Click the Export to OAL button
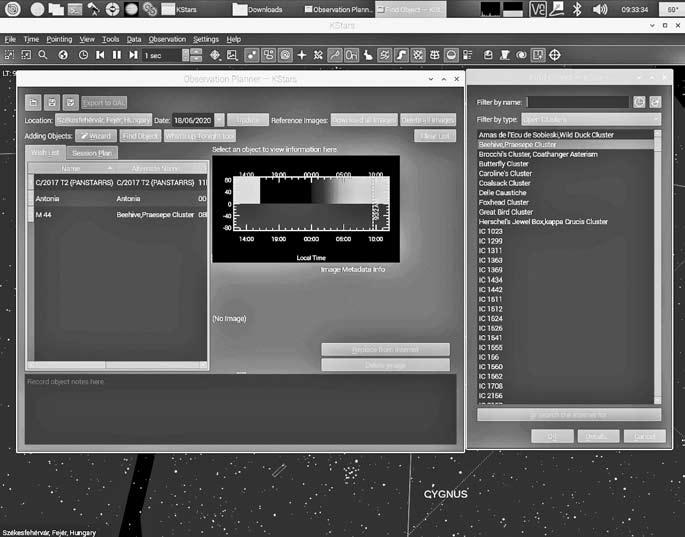685x537 pixels. pyautogui.click(x=104, y=103)
